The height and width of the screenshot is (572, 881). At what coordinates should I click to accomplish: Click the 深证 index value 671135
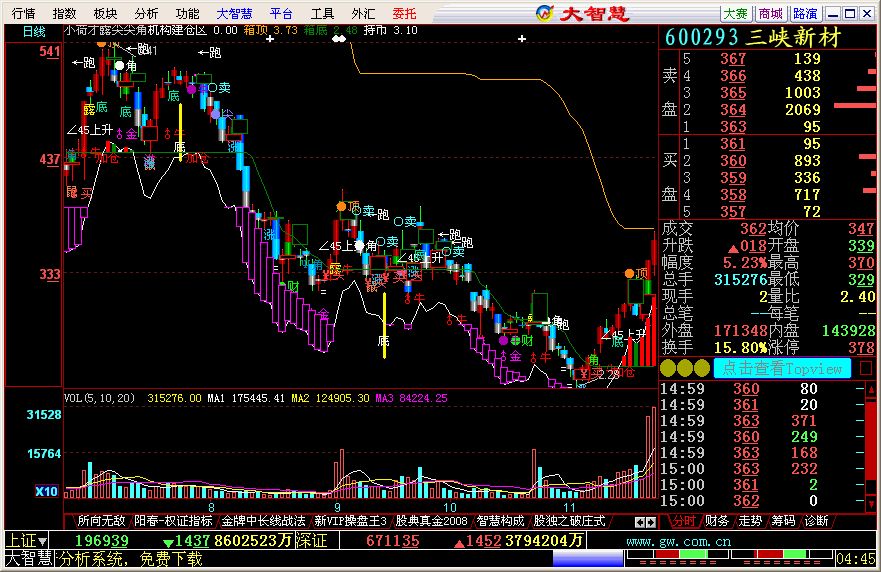[393, 541]
